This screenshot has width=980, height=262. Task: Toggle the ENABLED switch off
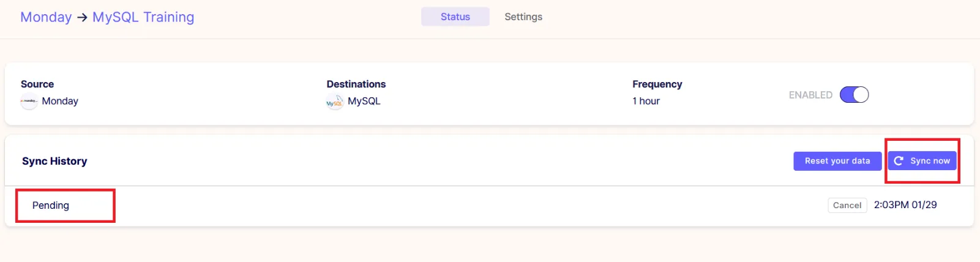(854, 95)
